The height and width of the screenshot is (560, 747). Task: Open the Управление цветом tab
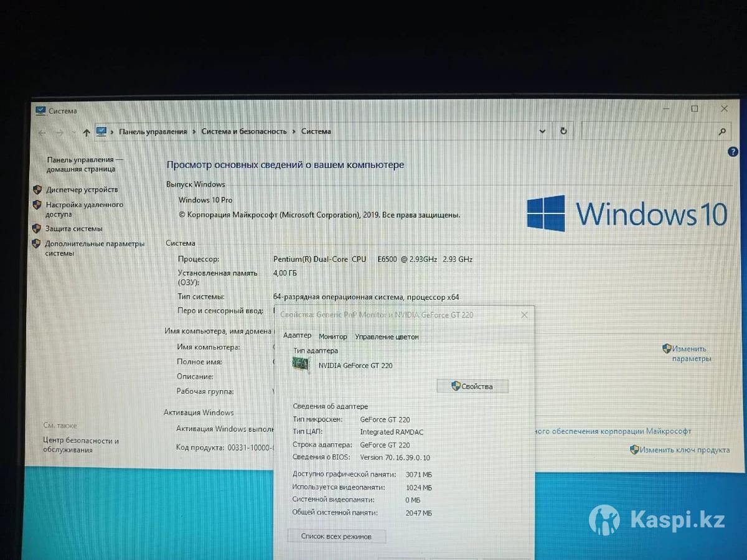[x=387, y=337]
